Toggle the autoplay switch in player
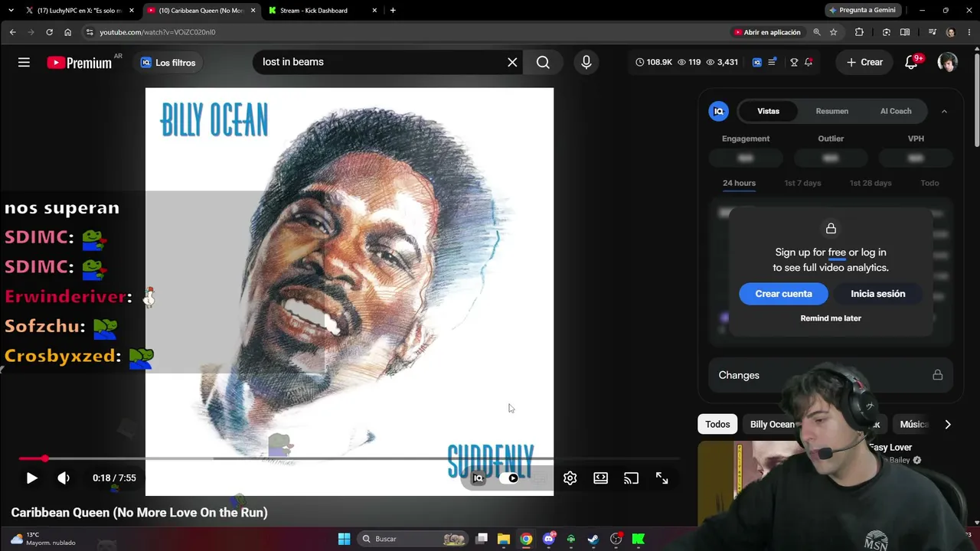The height and width of the screenshot is (551, 980). click(x=511, y=478)
